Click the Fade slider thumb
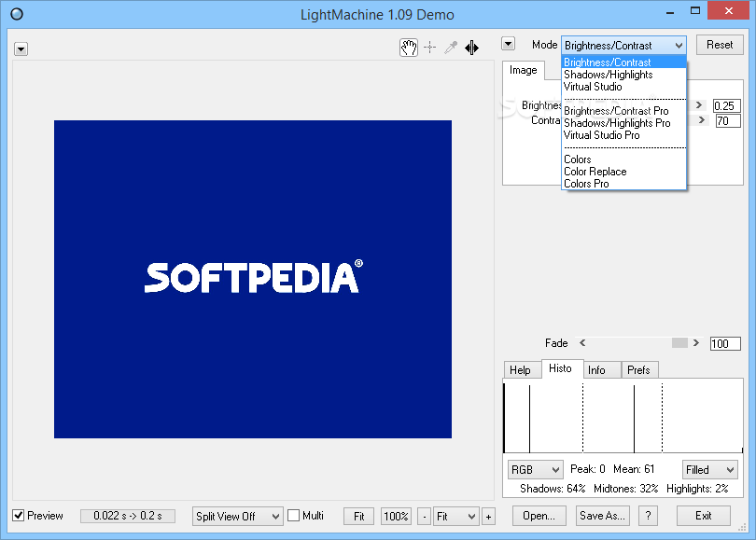 pyautogui.click(x=679, y=343)
